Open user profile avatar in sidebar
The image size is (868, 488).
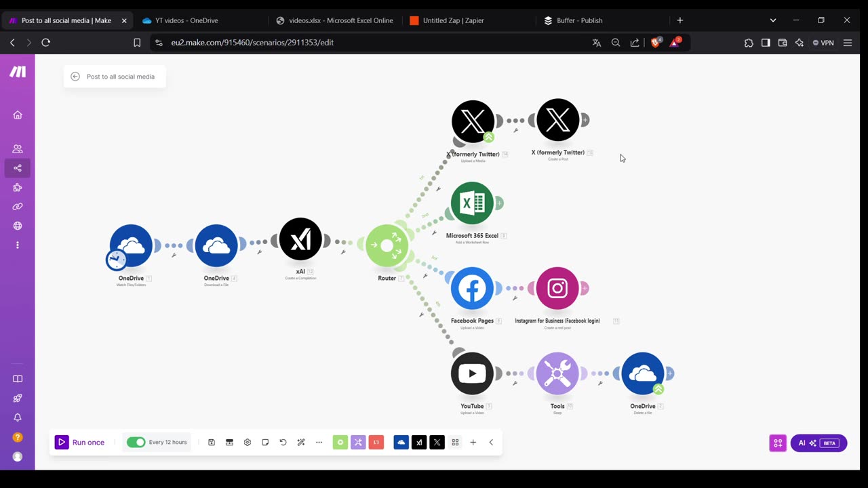(x=18, y=457)
